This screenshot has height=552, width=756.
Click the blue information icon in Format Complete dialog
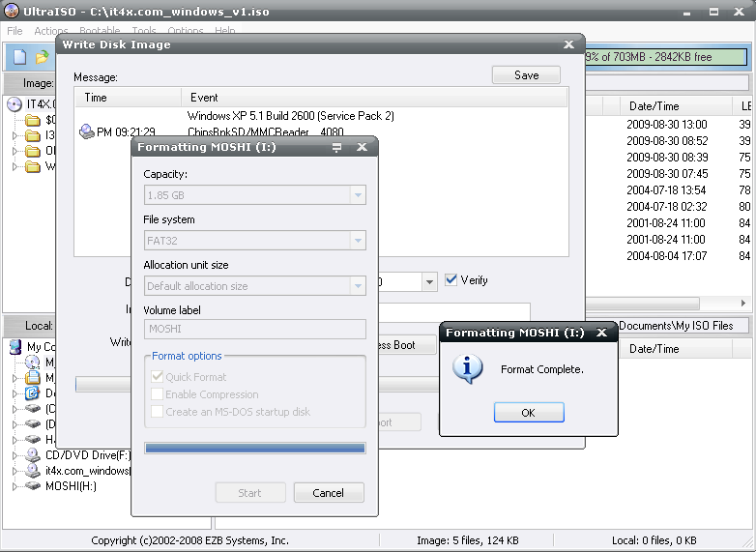click(x=467, y=368)
